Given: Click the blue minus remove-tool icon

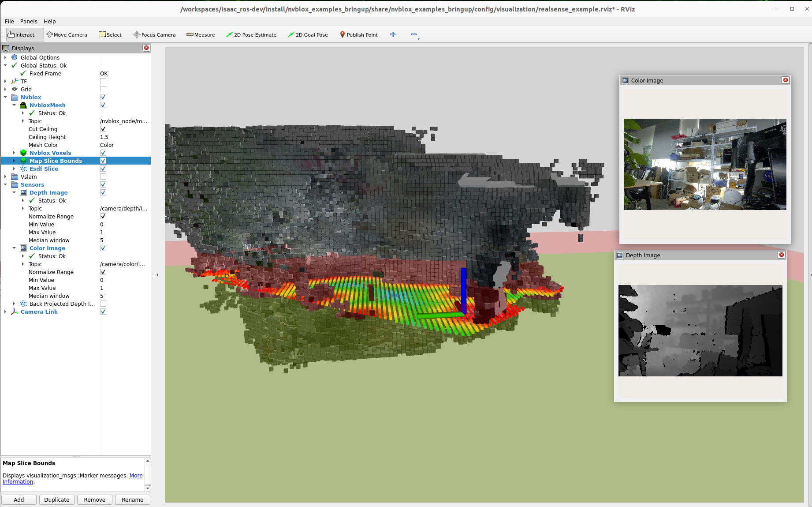Looking at the screenshot, I should (413, 34).
